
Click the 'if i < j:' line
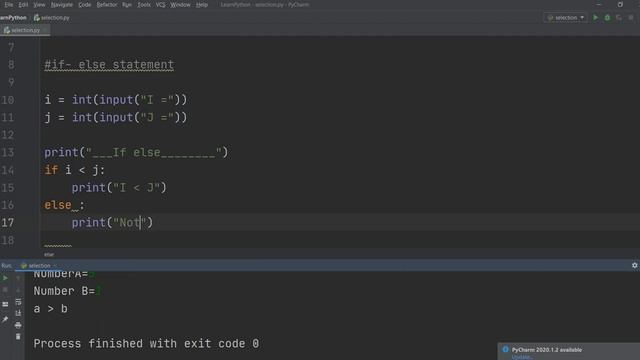click(x=74, y=170)
